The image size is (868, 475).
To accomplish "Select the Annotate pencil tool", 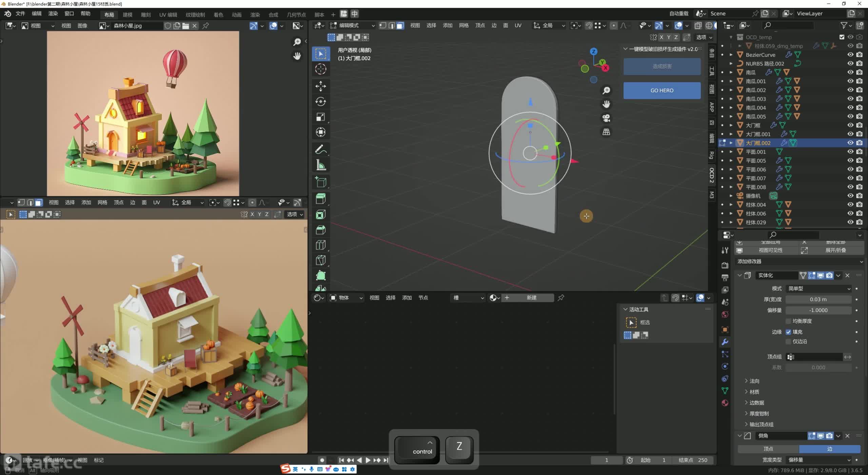I will [x=320, y=149].
